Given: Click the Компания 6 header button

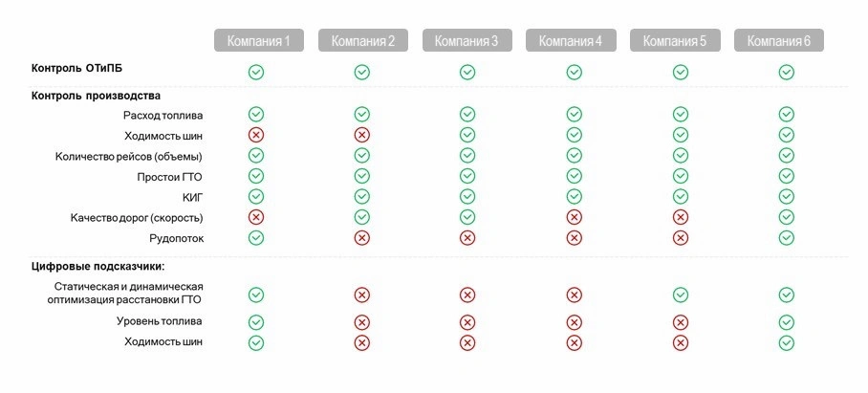Looking at the screenshot, I should 779,40.
